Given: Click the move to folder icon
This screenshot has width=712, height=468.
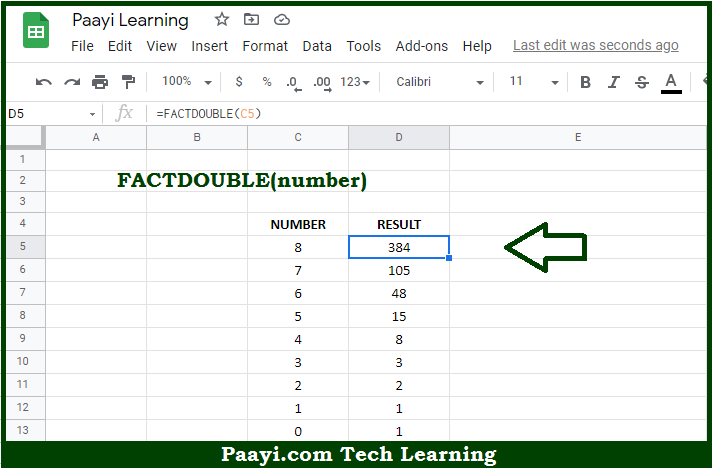Looking at the screenshot, I should click(251, 20).
